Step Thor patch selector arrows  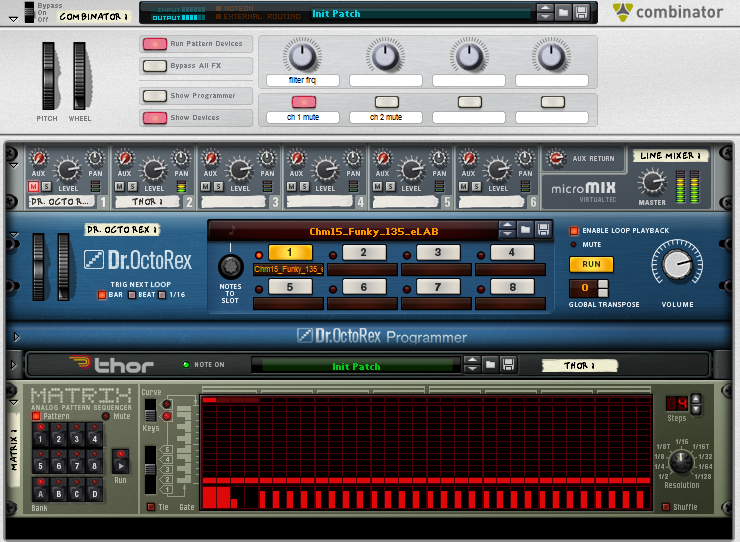click(x=472, y=364)
